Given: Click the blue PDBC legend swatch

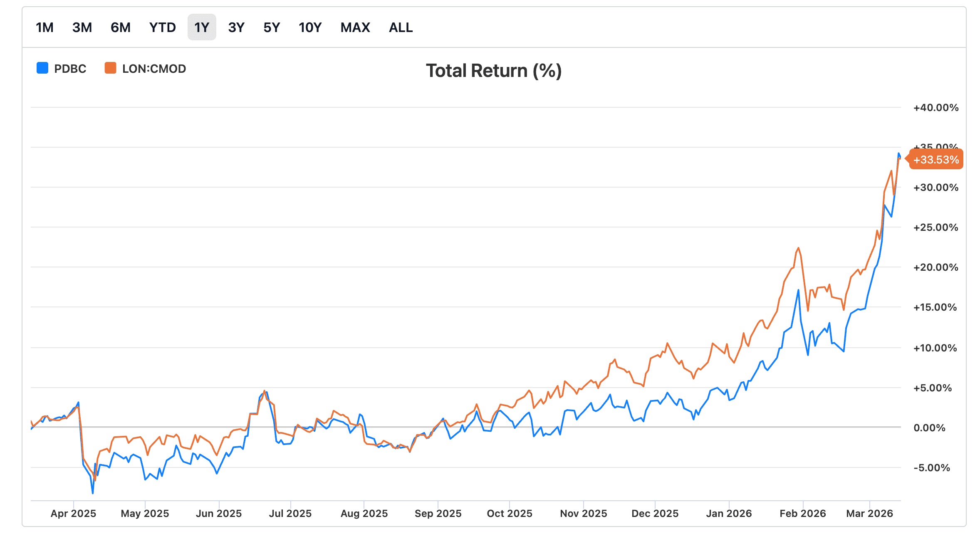Looking at the screenshot, I should (42, 68).
